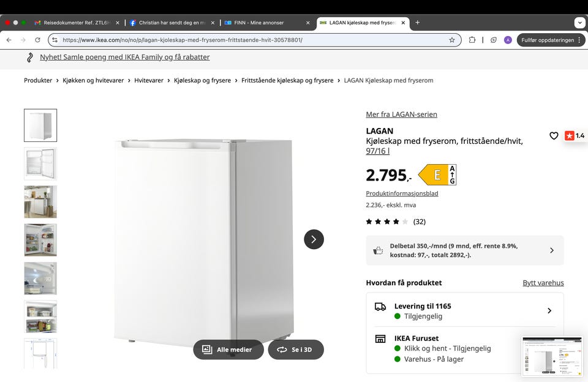Go back to the previous page
The height and width of the screenshot is (382, 588).
(9, 40)
